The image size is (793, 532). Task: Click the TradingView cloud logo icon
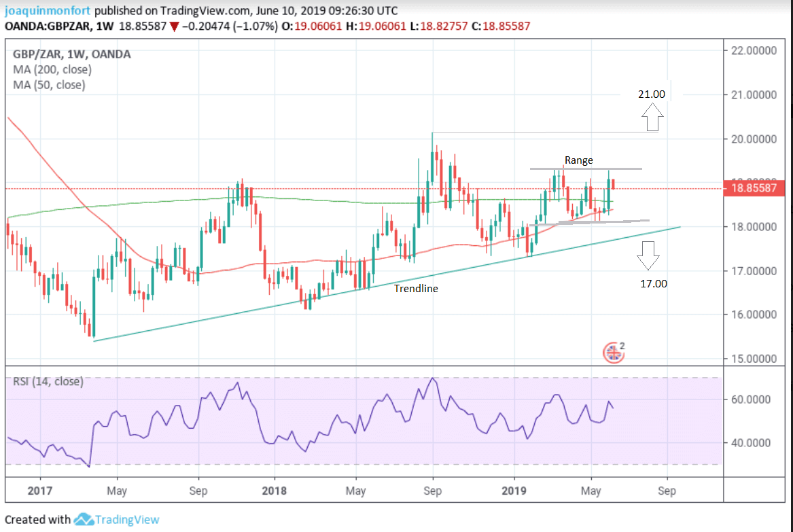coord(84,520)
